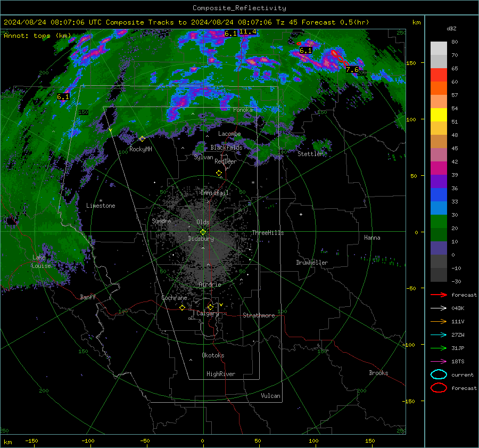
Task: Click the Brooks city label
Action: (378, 373)
